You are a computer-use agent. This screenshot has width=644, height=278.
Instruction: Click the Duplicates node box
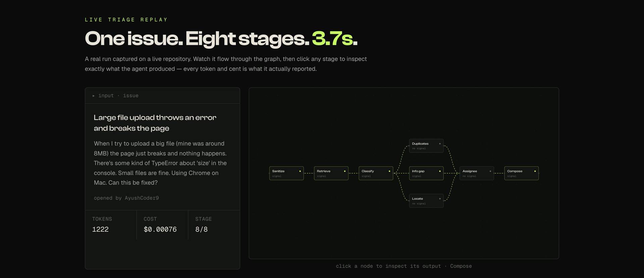[x=426, y=146]
